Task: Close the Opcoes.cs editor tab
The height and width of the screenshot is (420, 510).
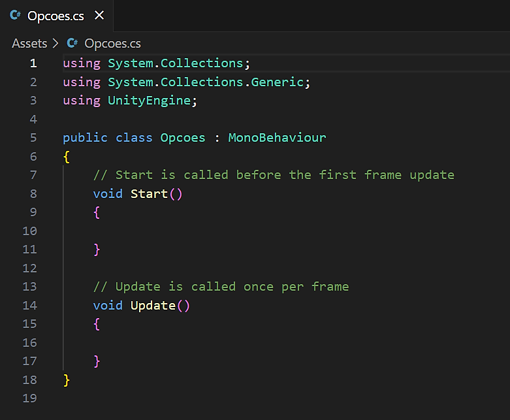Action: click(99, 16)
